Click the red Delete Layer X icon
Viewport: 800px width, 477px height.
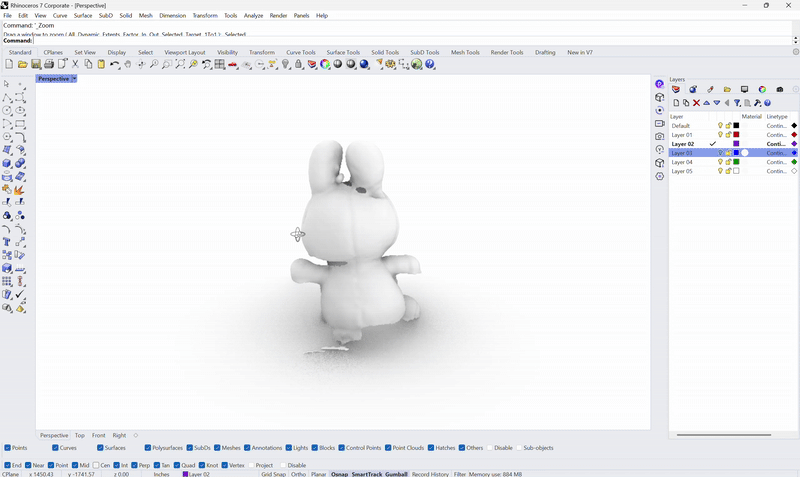[x=697, y=103]
